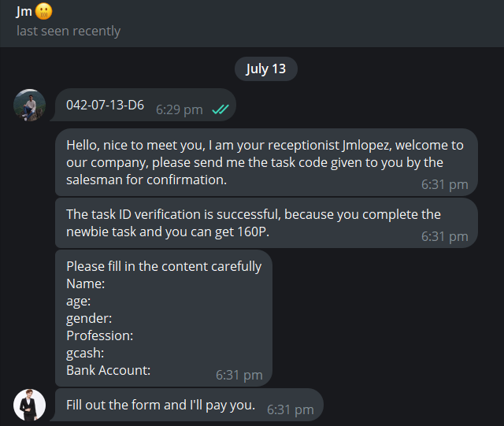Click the double checkmark read receipt icon
The image size is (504, 426).
point(220,109)
